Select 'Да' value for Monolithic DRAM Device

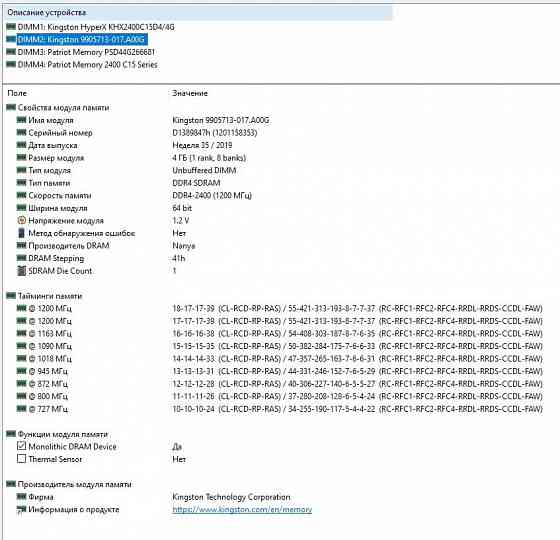(x=177, y=447)
